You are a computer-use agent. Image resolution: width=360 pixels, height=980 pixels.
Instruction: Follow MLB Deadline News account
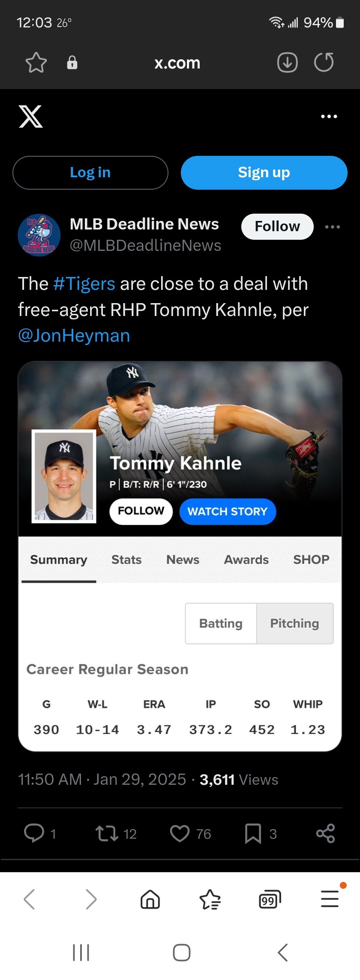(x=277, y=226)
